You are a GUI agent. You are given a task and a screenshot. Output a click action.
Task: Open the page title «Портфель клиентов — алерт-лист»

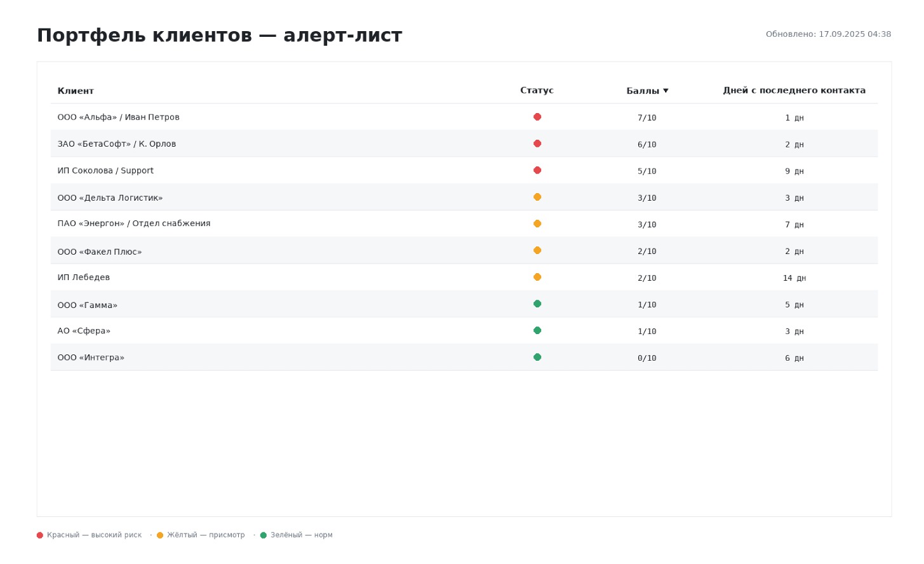(x=220, y=36)
